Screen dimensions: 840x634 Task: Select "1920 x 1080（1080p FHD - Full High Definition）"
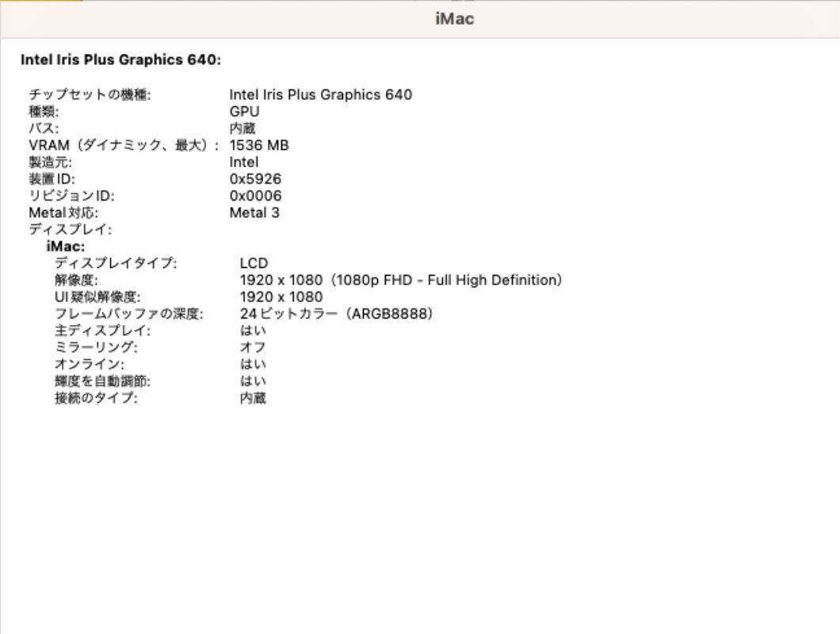click(401, 281)
